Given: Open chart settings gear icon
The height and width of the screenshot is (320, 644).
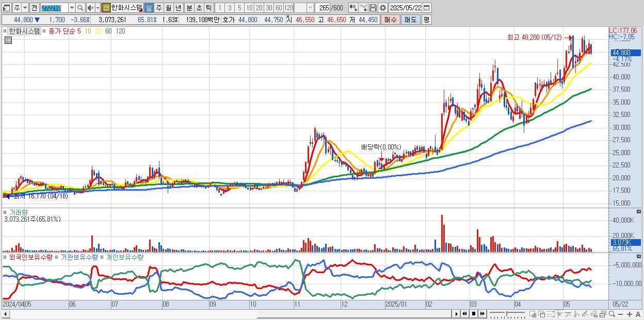Looking at the screenshot, I should tap(382, 8).
